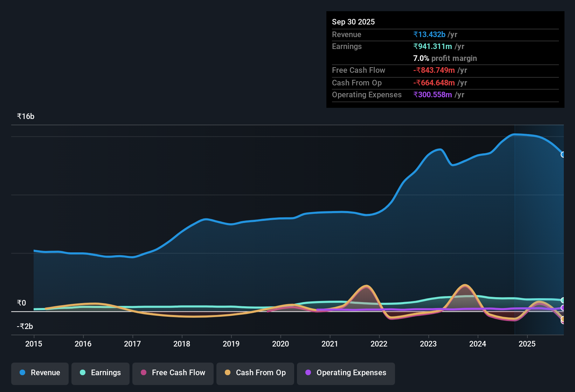This screenshot has height=392, width=575.
Task: Select the Revenue row in the tooltip
Action: [445, 35]
